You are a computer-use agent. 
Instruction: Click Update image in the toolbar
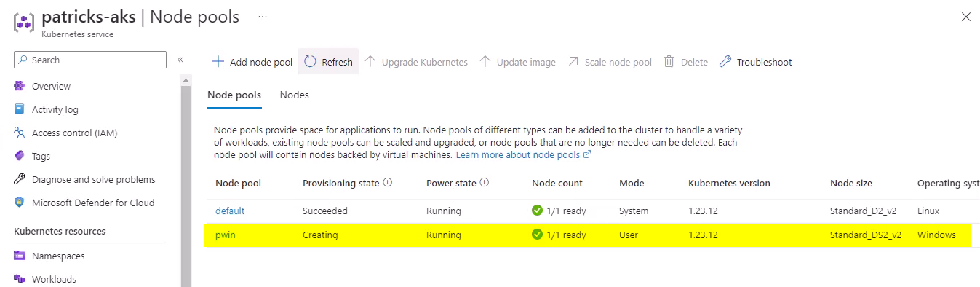point(517,62)
